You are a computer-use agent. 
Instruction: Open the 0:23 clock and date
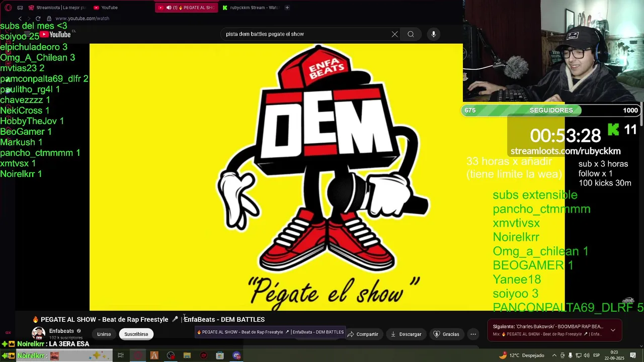(x=615, y=355)
